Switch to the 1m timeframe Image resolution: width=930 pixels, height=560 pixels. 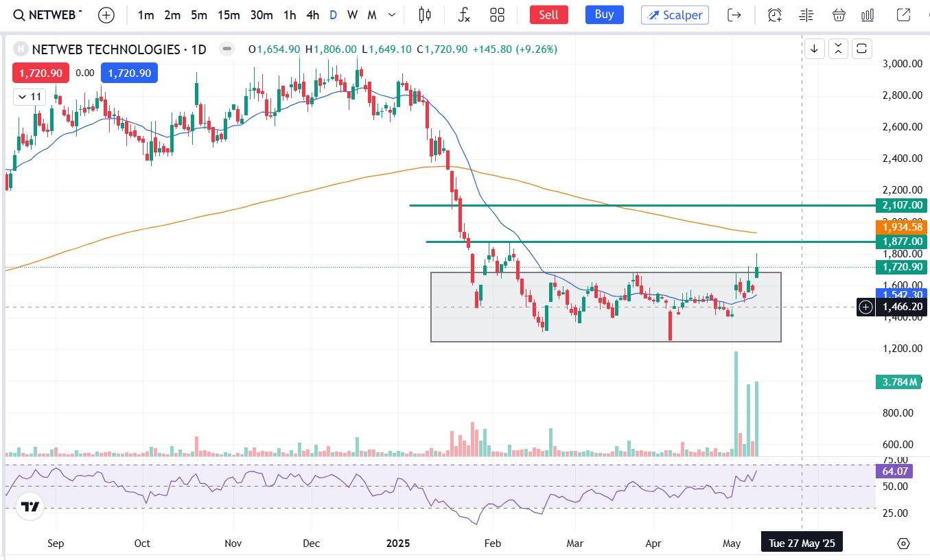point(146,14)
